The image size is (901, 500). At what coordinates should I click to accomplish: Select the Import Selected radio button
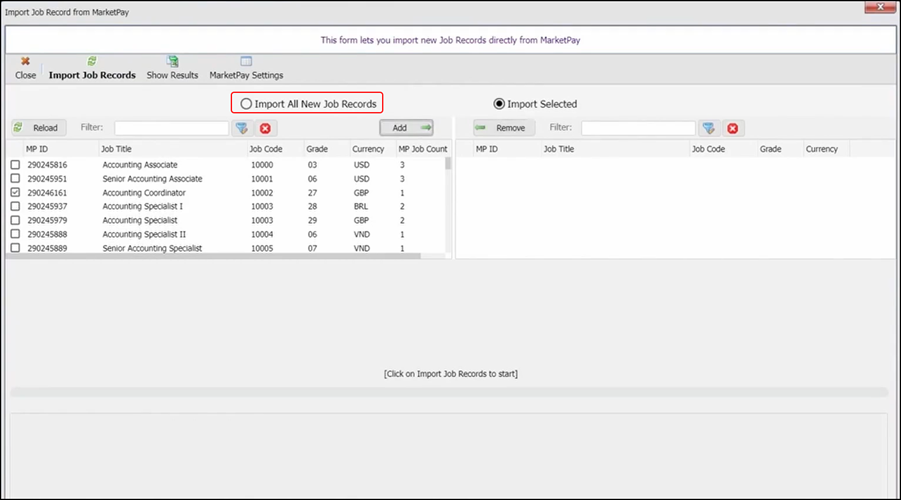(500, 104)
